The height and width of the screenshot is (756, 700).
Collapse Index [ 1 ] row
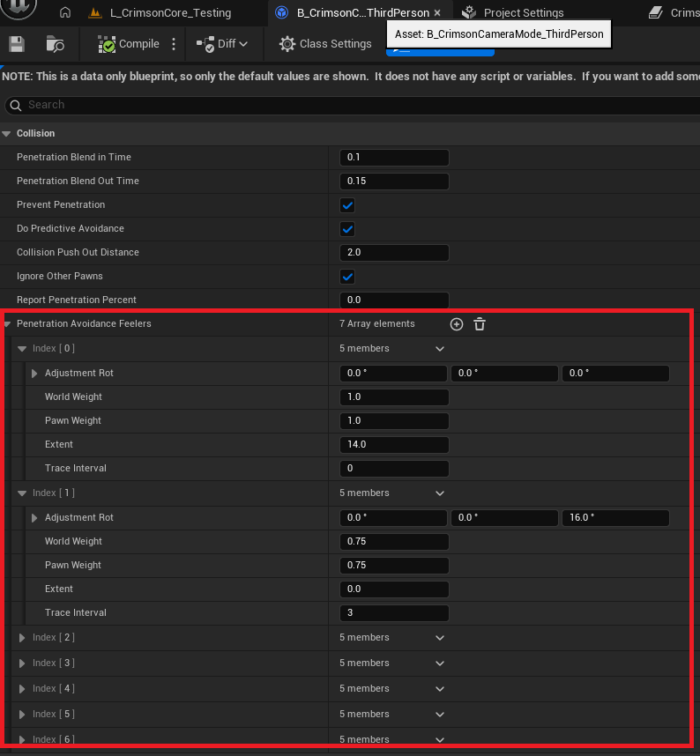[22, 493]
